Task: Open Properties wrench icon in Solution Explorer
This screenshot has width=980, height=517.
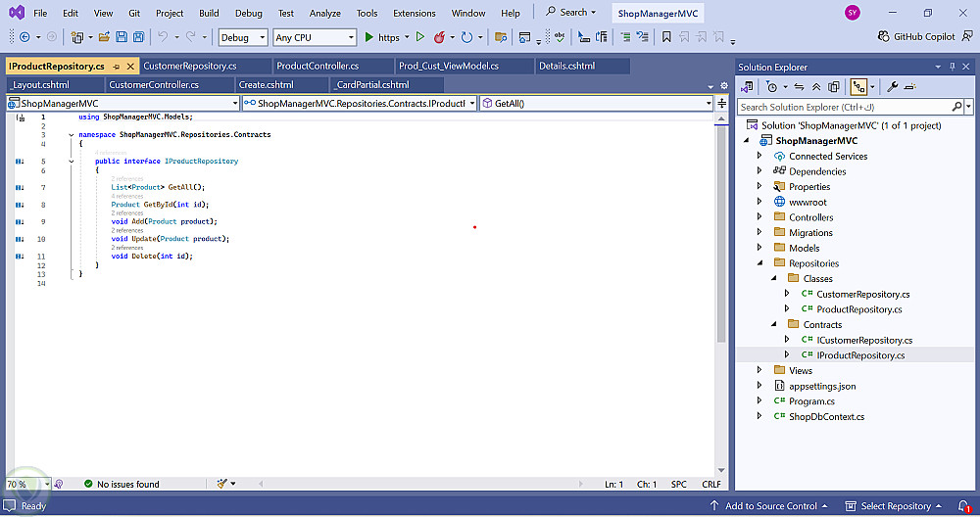Action: tap(893, 87)
